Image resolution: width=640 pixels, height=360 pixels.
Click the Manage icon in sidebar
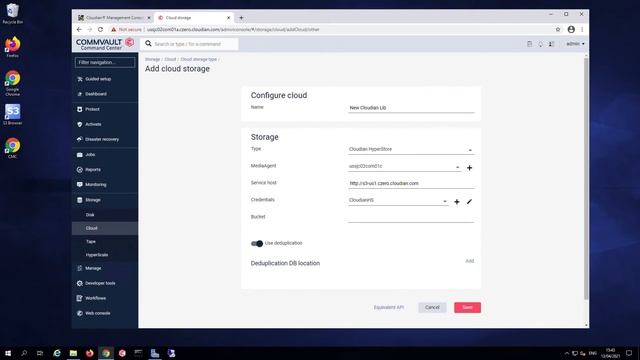(x=80, y=268)
